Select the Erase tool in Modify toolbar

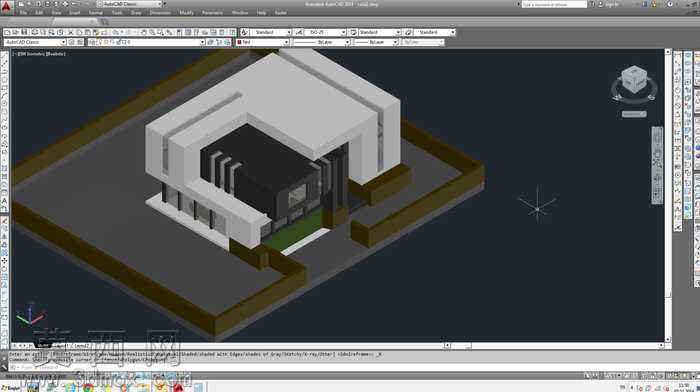click(x=4, y=221)
